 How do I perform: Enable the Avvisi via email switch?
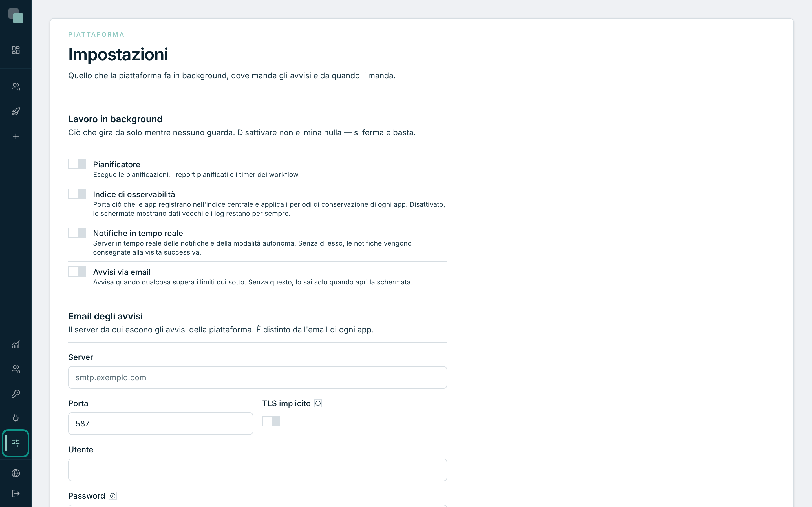(x=77, y=272)
